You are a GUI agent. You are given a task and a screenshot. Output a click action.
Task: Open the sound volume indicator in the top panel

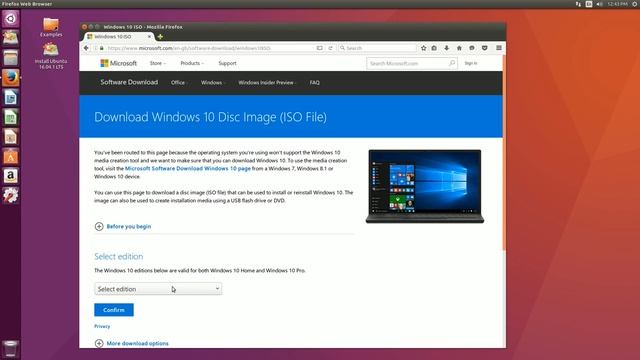(599, 4)
